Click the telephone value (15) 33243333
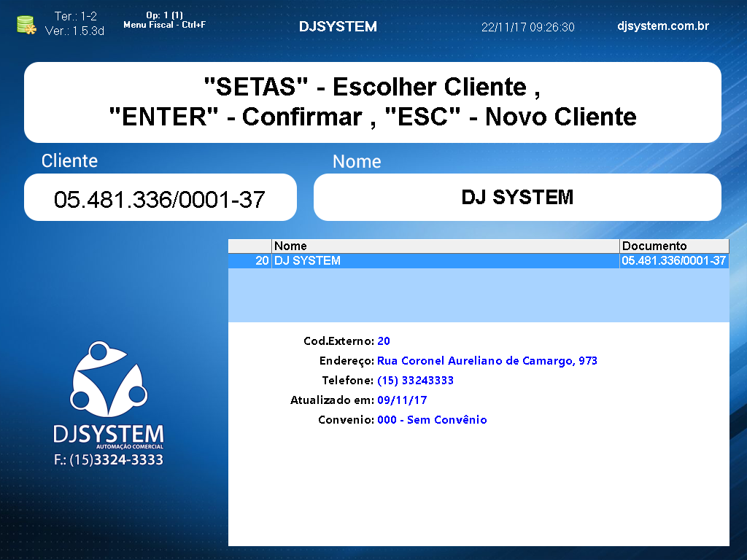 point(415,380)
